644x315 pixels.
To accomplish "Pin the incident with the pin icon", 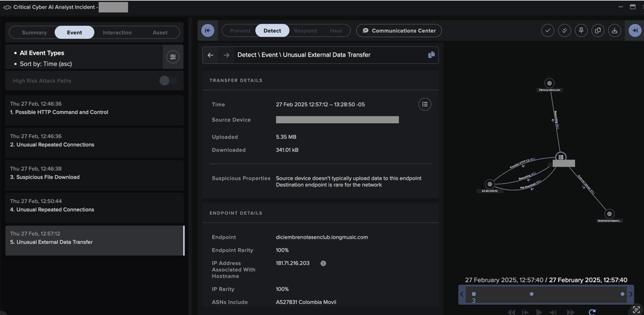I will 581,30.
